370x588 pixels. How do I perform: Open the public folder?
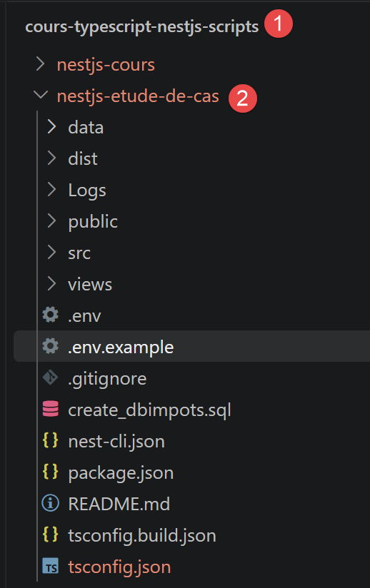93,222
